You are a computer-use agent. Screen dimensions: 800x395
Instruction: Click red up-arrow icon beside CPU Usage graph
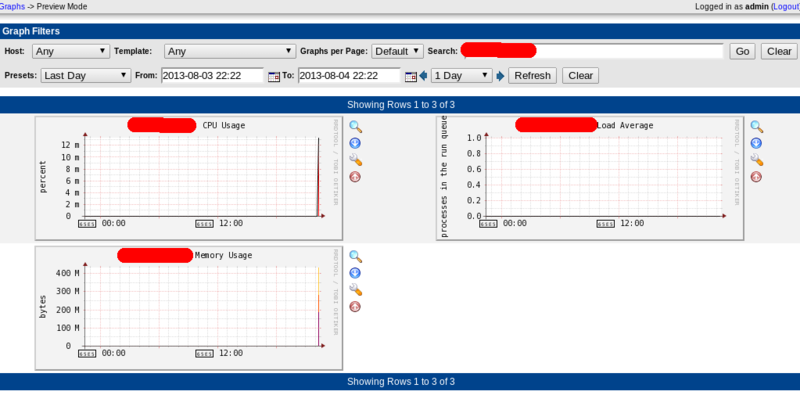(x=355, y=177)
